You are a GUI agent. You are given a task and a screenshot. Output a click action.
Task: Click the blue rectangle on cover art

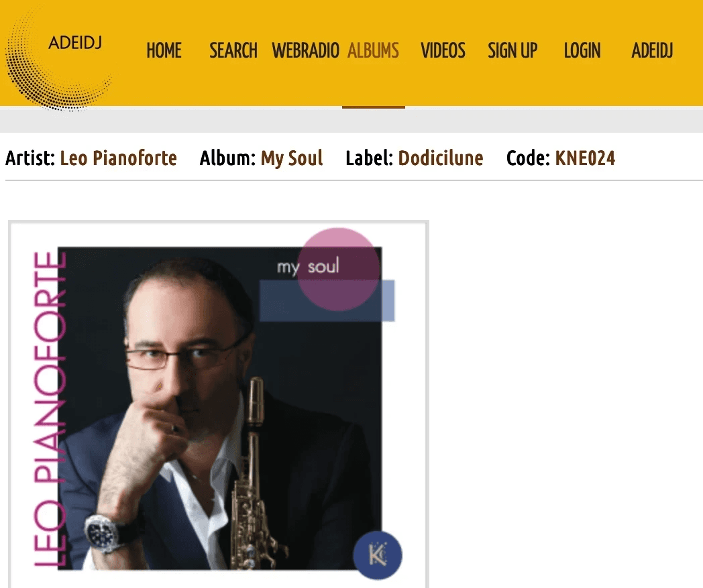327,301
